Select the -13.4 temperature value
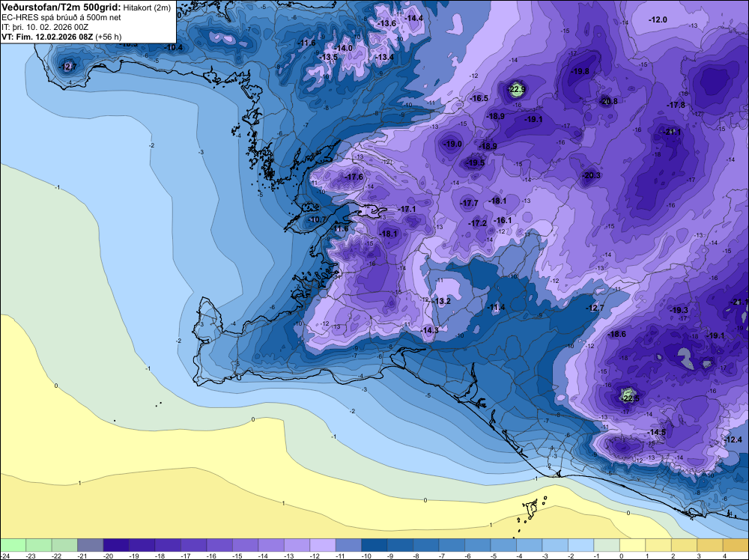Image resolution: width=749 pixels, height=560 pixels. pos(385,58)
